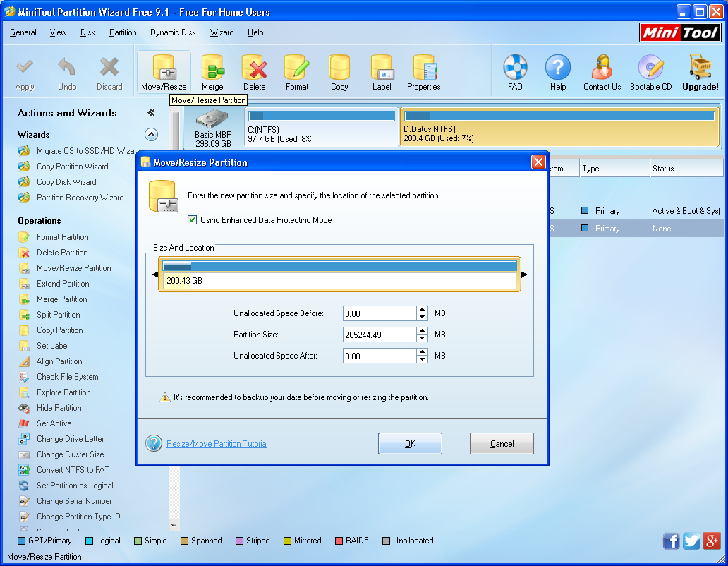Click the Bootable CD icon
The width and height of the screenshot is (728, 566).
650,71
